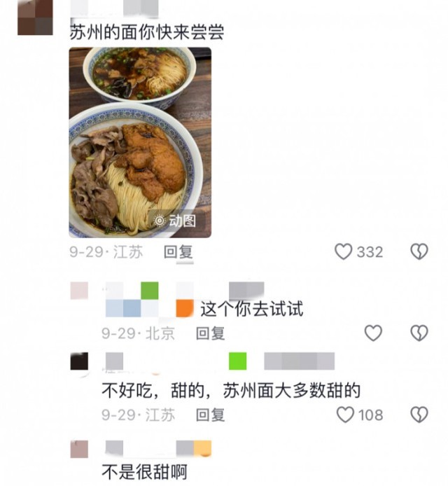Screen dimensions: 448x486
Task: Open the dark avatar of the '不好吃' replier
Action: tap(79, 361)
